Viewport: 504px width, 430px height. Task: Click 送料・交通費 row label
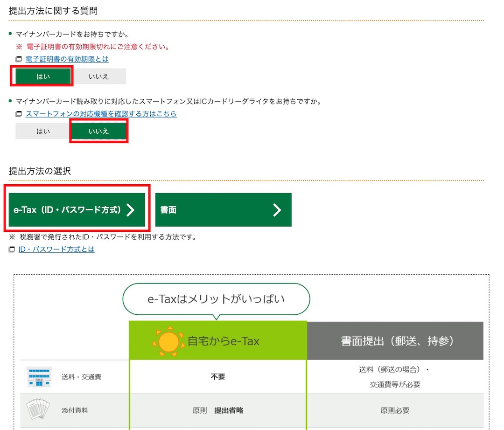[x=81, y=377]
